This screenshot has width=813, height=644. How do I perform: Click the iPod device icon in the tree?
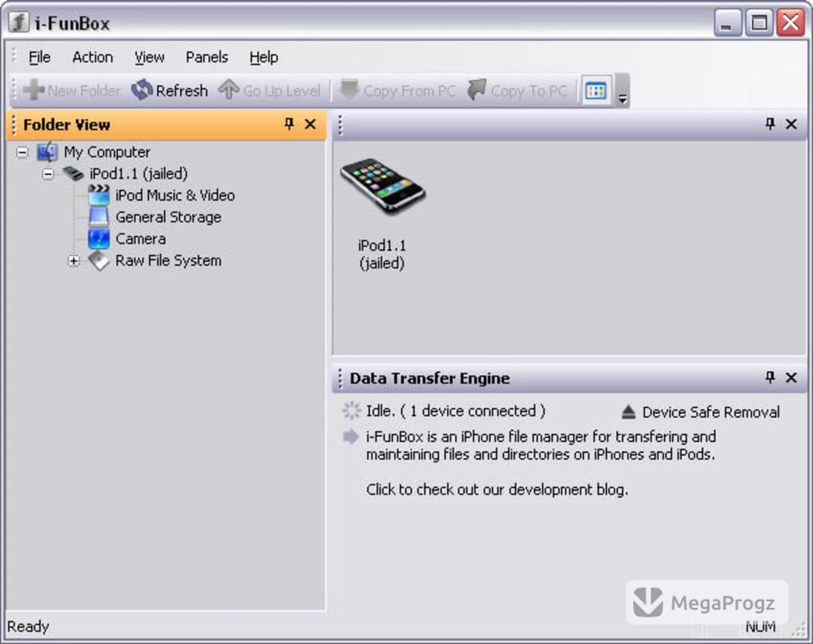pyautogui.click(x=73, y=173)
